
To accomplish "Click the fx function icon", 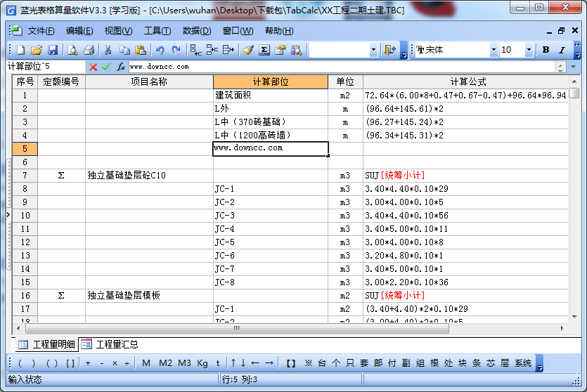I will coord(121,67).
